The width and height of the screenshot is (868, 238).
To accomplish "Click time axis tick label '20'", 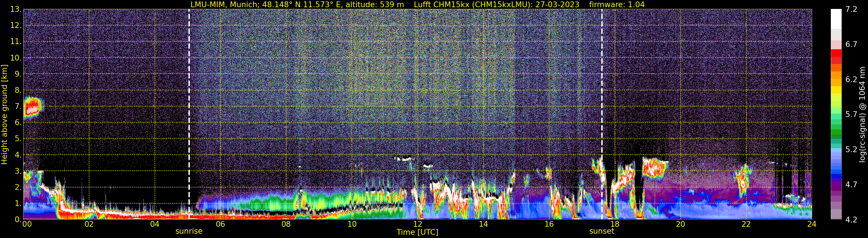I will pos(680,224).
